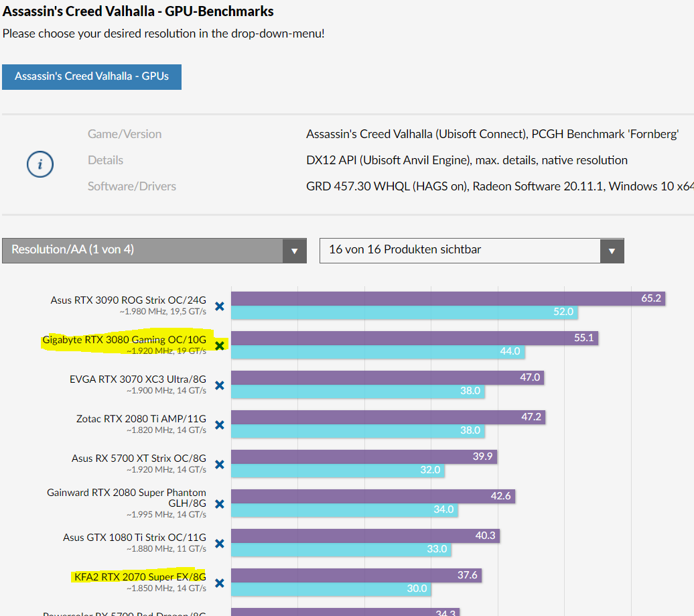The image size is (694, 616).
Task: Click the '~1.995 MHz, 14 GT/s' clock text
Action: point(166,515)
